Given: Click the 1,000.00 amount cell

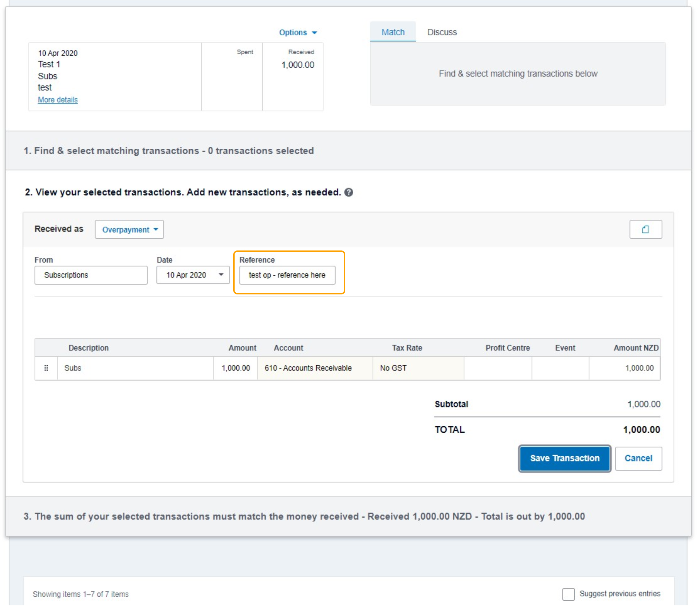Looking at the screenshot, I should (x=235, y=368).
